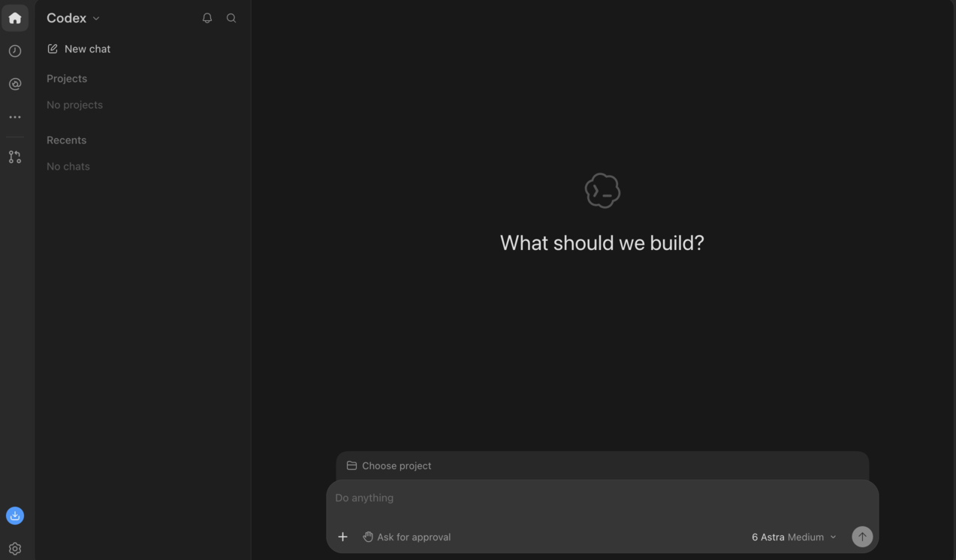
Task: Click the Projects section heading
Action: [x=67, y=79]
